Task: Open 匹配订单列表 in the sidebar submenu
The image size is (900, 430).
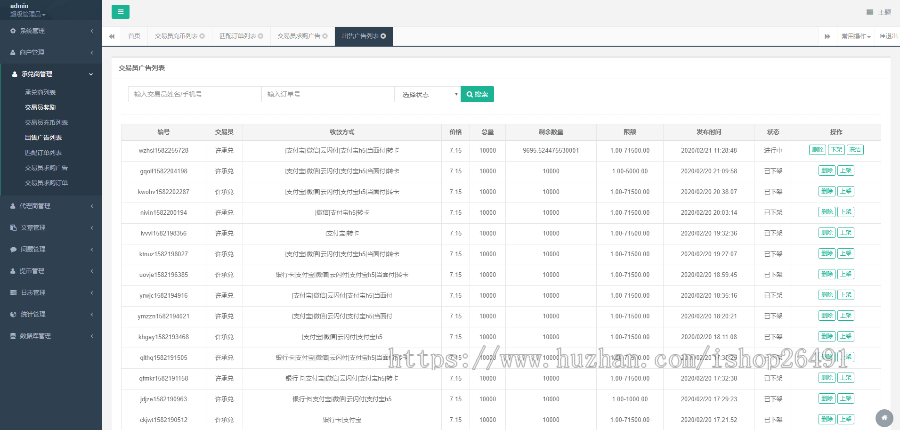Action: point(43,153)
